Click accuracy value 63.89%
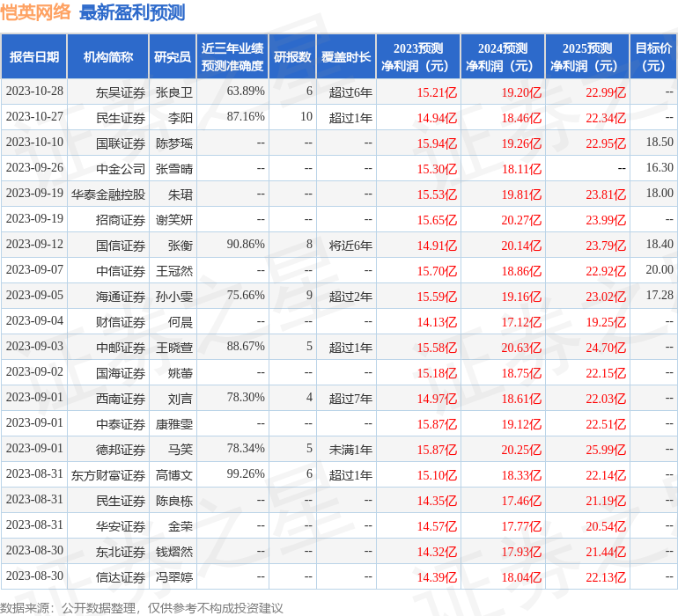The height and width of the screenshot is (616, 678). 246,92
